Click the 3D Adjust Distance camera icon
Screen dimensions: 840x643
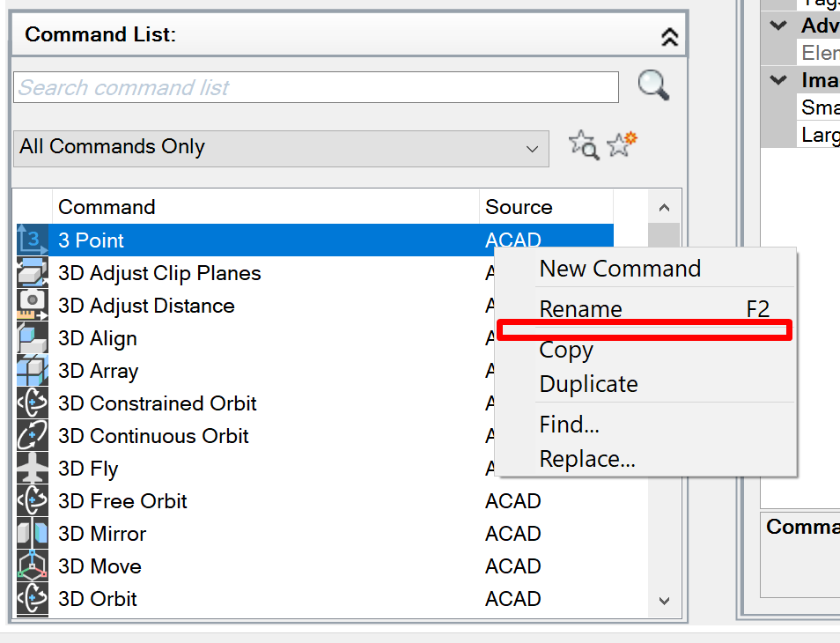click(33, 306)
